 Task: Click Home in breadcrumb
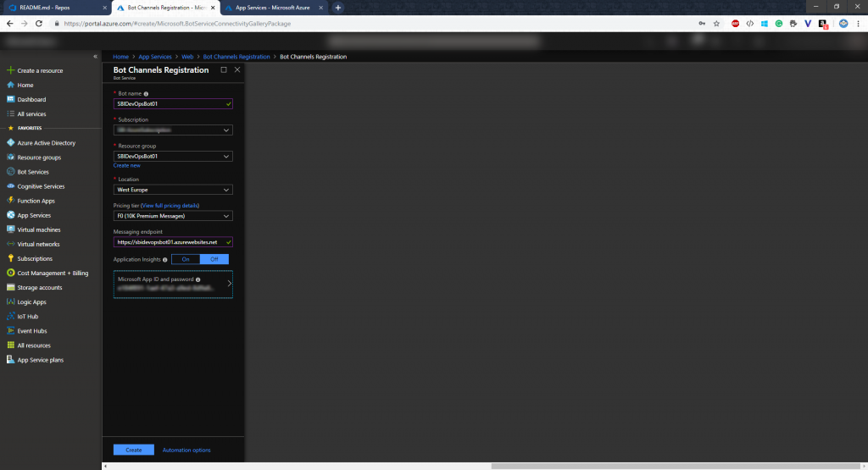(x=120, y=57)
